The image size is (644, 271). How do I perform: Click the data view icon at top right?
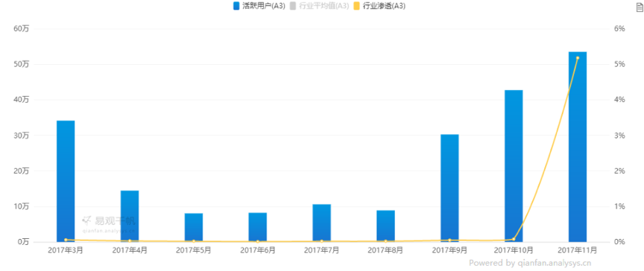(x=639, y=6)
